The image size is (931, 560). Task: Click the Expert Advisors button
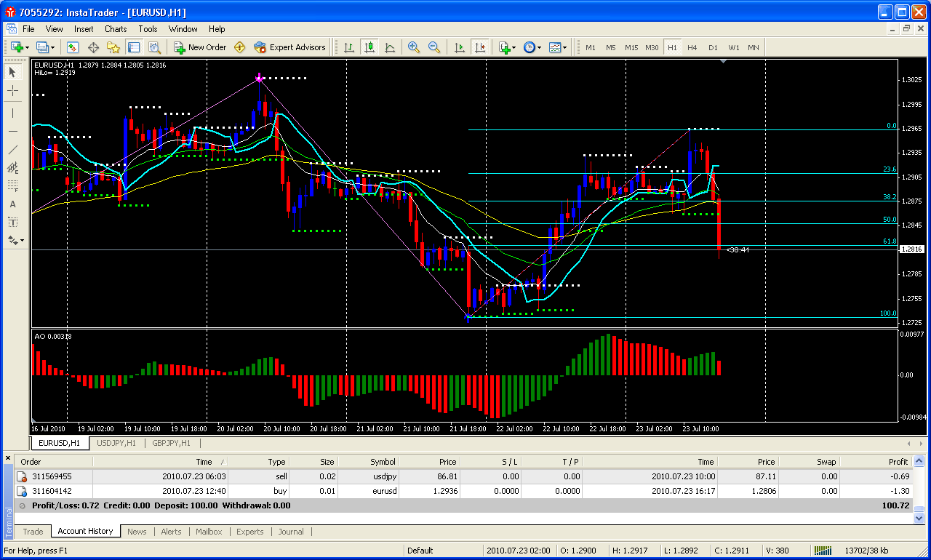[289, 47]
